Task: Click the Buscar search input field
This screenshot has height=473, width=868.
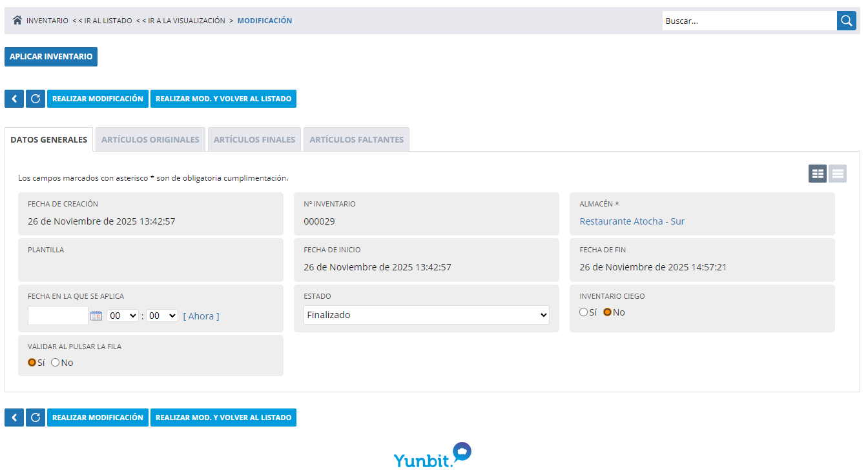Action: click(749, 21)
